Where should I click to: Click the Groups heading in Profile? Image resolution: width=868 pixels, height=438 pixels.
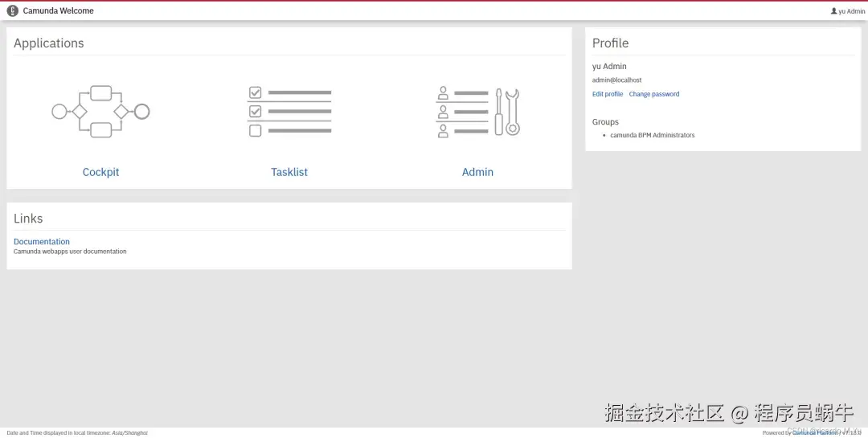605,122
